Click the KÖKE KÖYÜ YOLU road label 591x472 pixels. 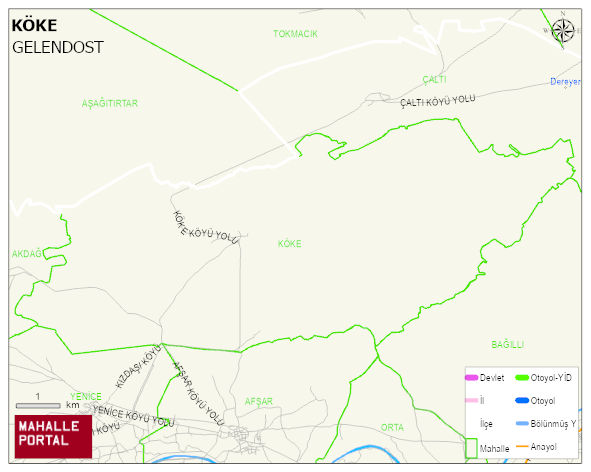point(205,228)
